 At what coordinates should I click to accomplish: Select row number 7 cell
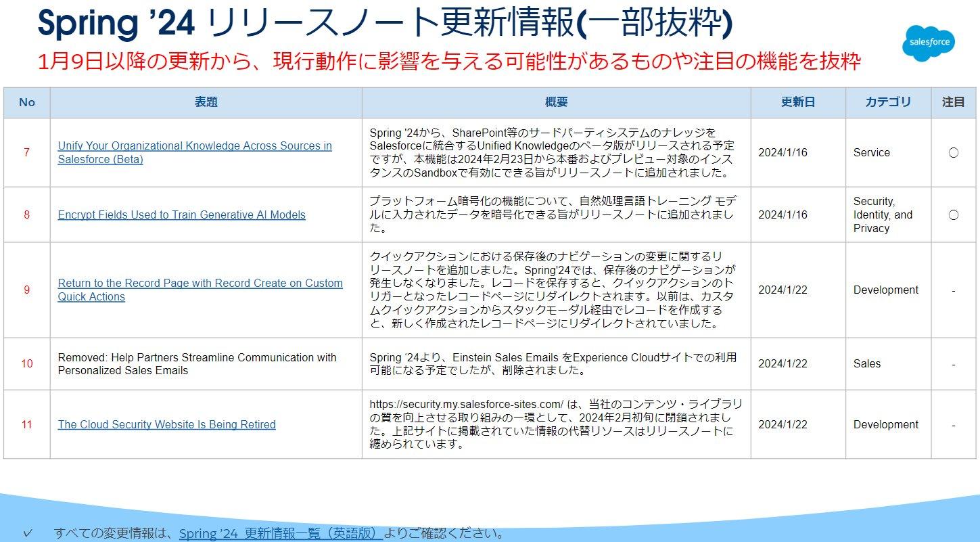click(27, 153)
